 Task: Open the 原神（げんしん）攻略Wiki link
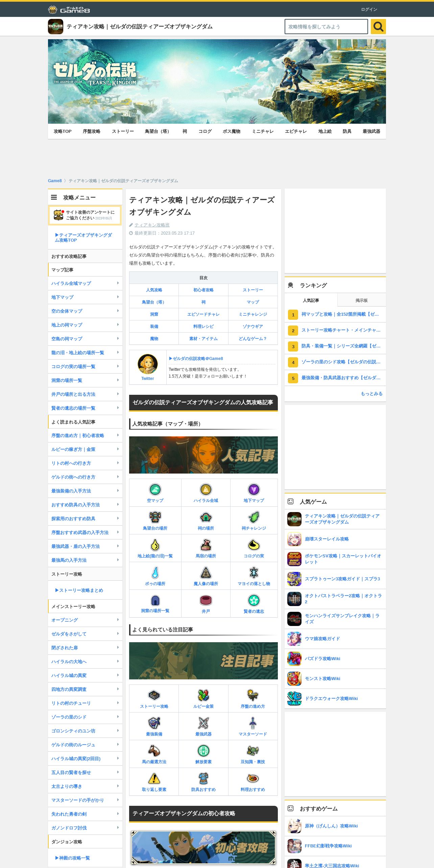pyautogui.click(x=331, y=826)
